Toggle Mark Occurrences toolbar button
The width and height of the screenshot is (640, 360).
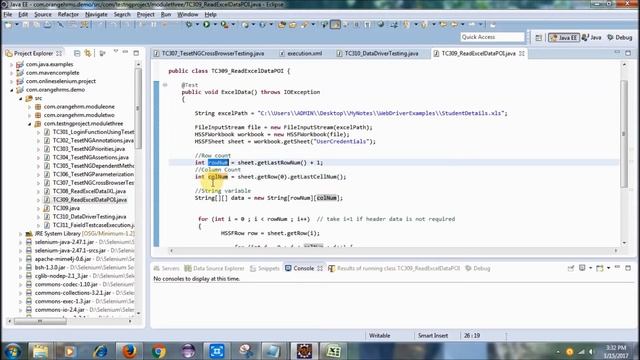(335, 25)
